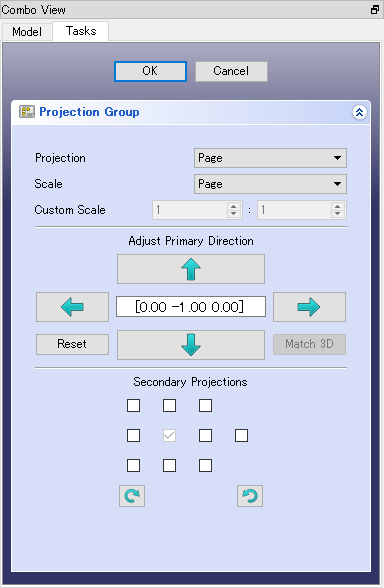The width and height of the screenshot is (384, 588).
Task: Click the Projection Group title text
Action: click(89, 112)
